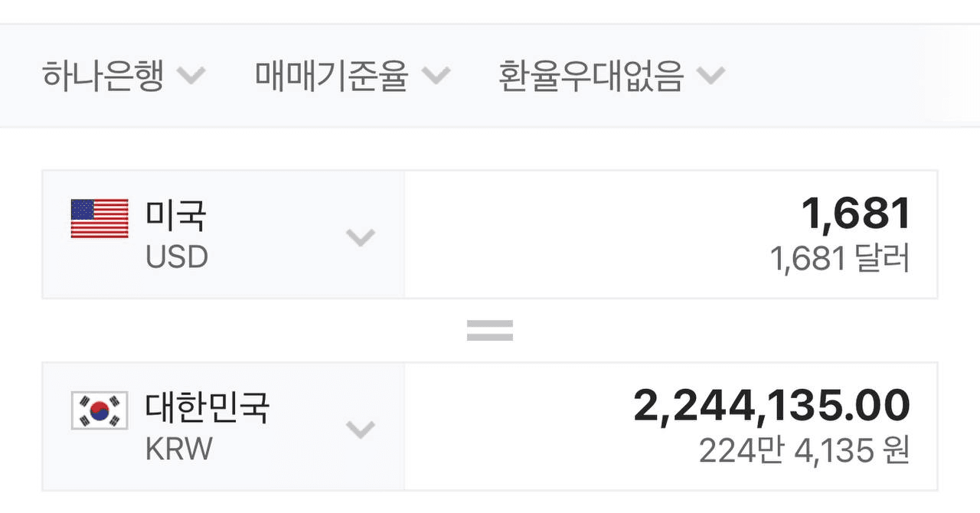Select the 대한민국 country label

207,407
